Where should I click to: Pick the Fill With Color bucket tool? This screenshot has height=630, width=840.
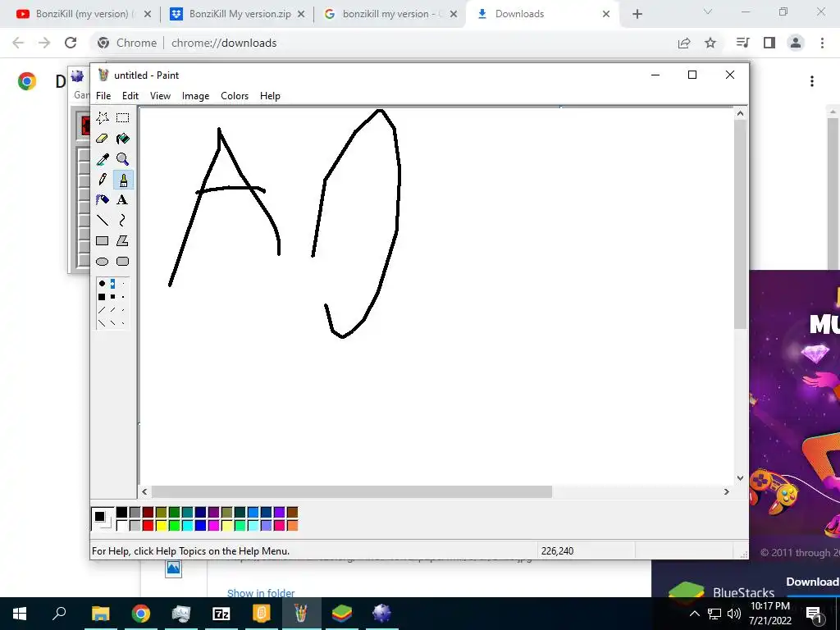click(x=123, y=139)
